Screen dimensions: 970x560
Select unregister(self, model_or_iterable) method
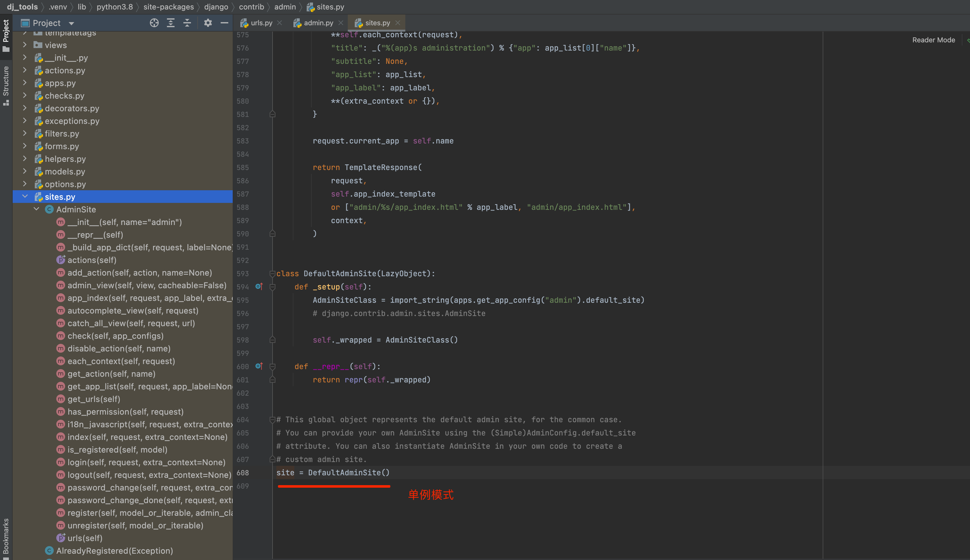pyautogui.click(x=135, y=525)
